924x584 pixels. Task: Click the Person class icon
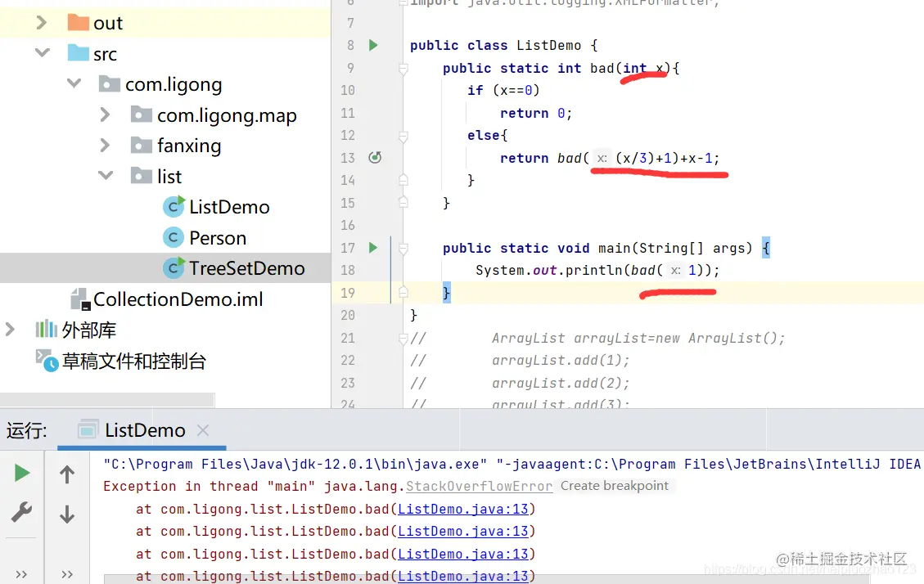(173, 237)
